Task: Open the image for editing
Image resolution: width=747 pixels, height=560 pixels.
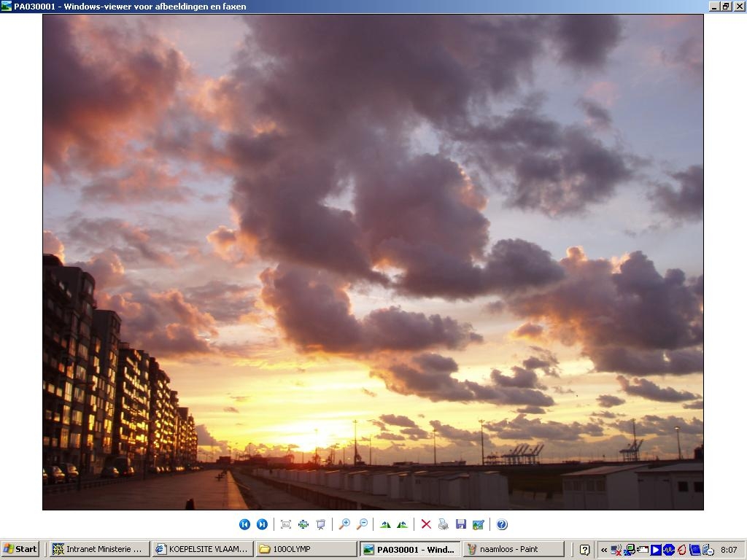Action: (x=479, y=524)
